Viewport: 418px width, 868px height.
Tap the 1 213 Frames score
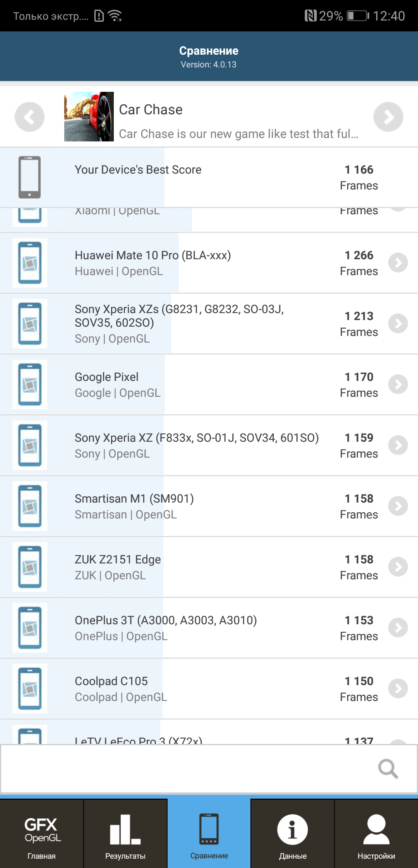pyautogui.click(x=359, y=324)
